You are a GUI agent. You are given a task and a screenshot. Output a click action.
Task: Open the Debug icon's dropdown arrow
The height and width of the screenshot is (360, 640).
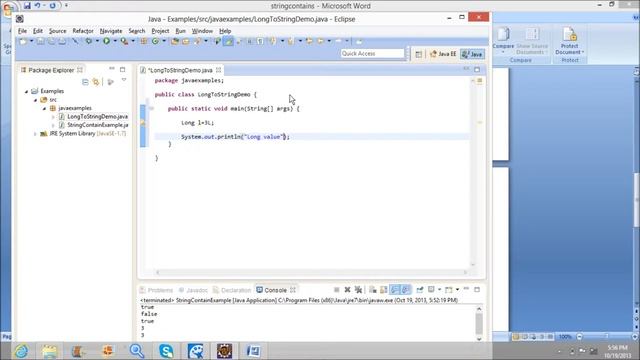point(97,41)
